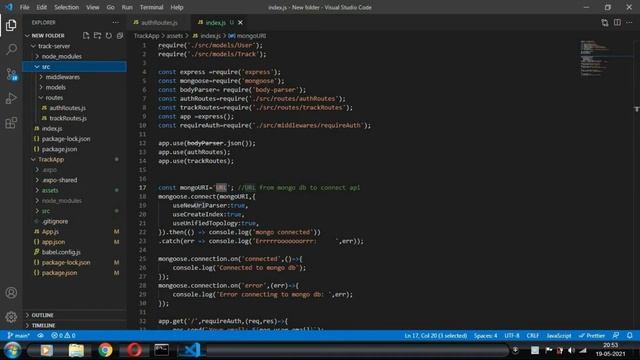Open the Edit menu
The height and width of the screenshot is (360, 640).
42,7
